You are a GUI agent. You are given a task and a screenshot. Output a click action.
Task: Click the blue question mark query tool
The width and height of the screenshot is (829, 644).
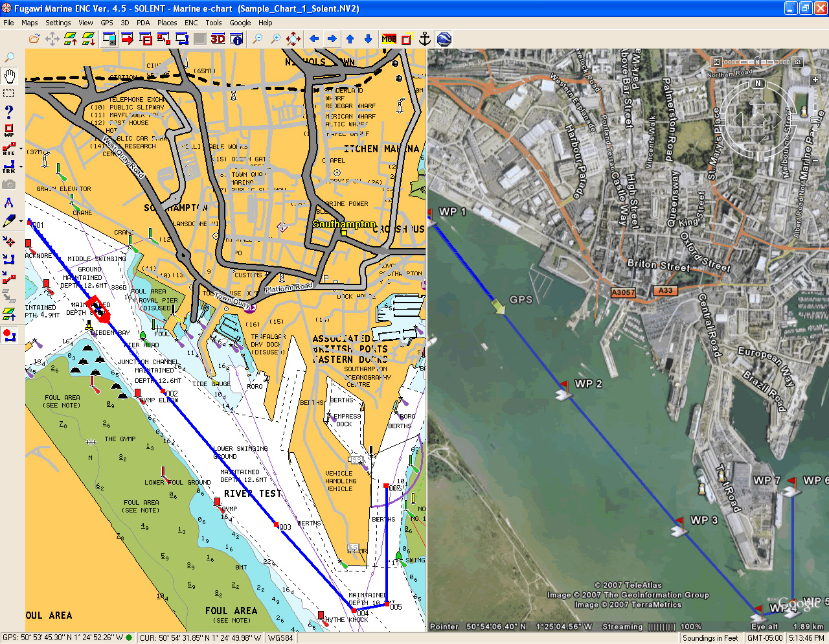click(9, 112)
